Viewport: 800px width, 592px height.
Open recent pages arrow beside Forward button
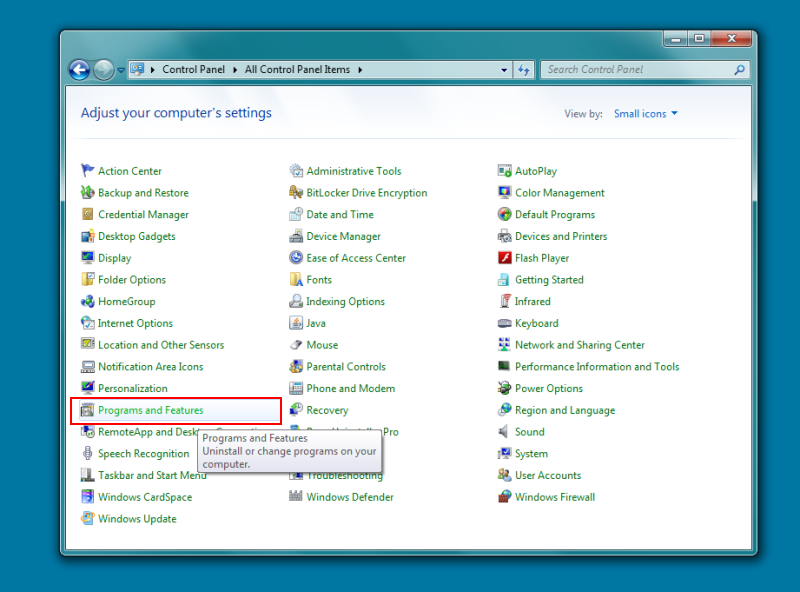pyautogui.click(x=121, y=70)
